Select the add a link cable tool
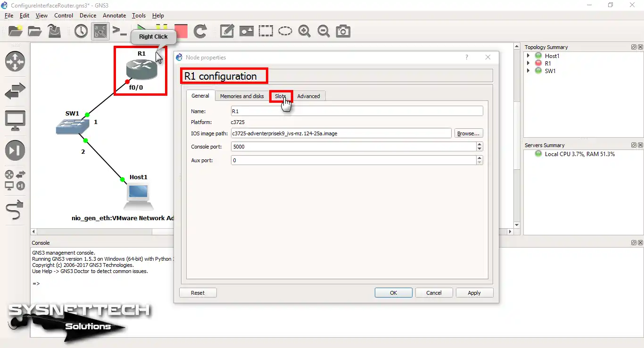This screenshot has width=644, height=348. point(15,210)
